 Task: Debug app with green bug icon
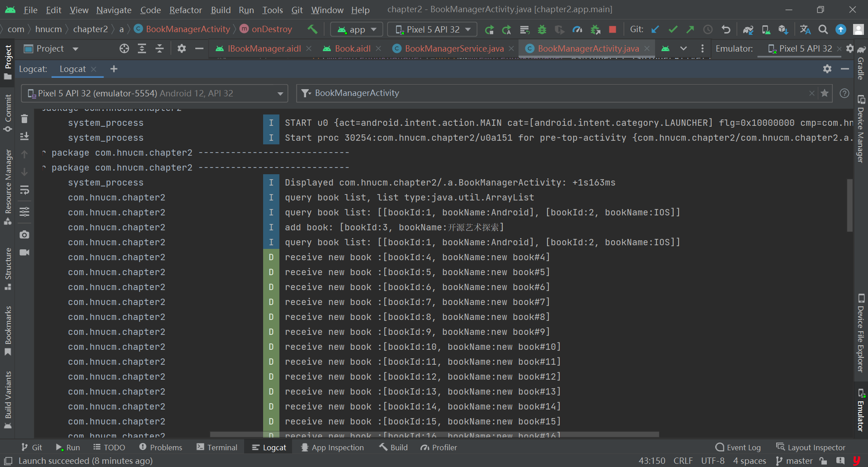click(x=542, y=30)
